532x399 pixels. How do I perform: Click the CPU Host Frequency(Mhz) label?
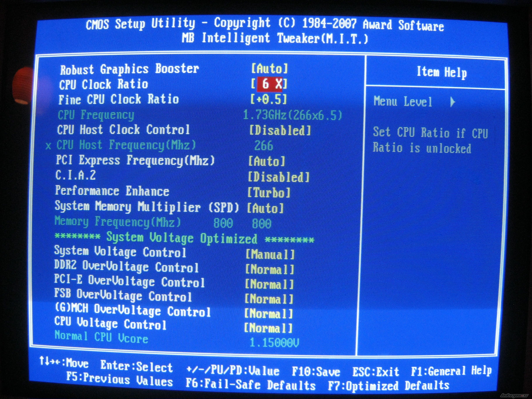click(x=126, y=145)
